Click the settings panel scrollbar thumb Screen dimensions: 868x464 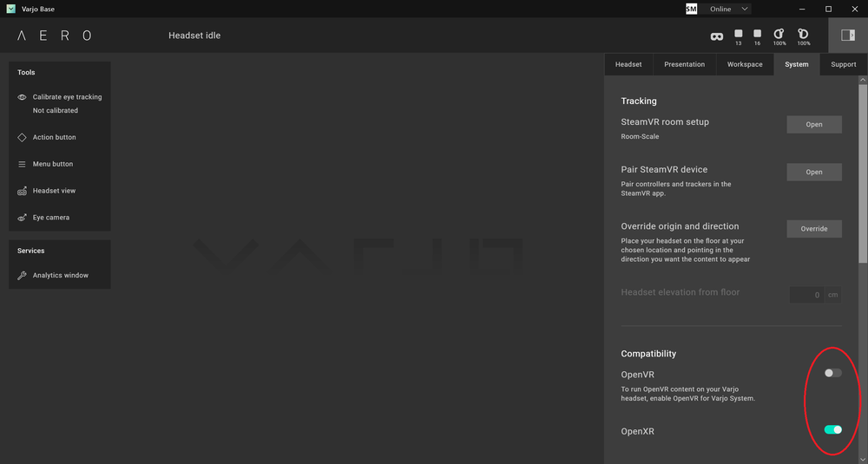tap(863, 174)
